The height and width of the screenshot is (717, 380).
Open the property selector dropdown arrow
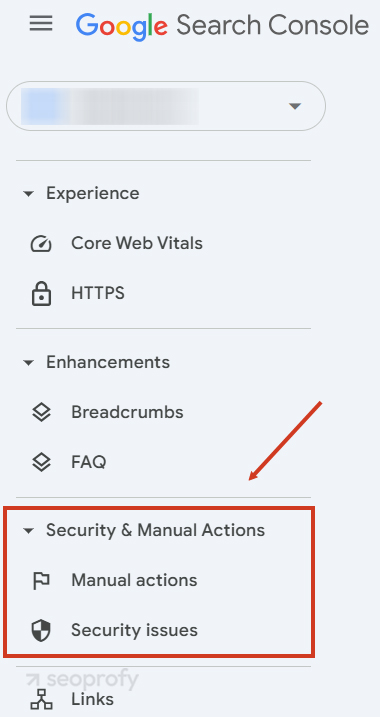pos(295,106)
